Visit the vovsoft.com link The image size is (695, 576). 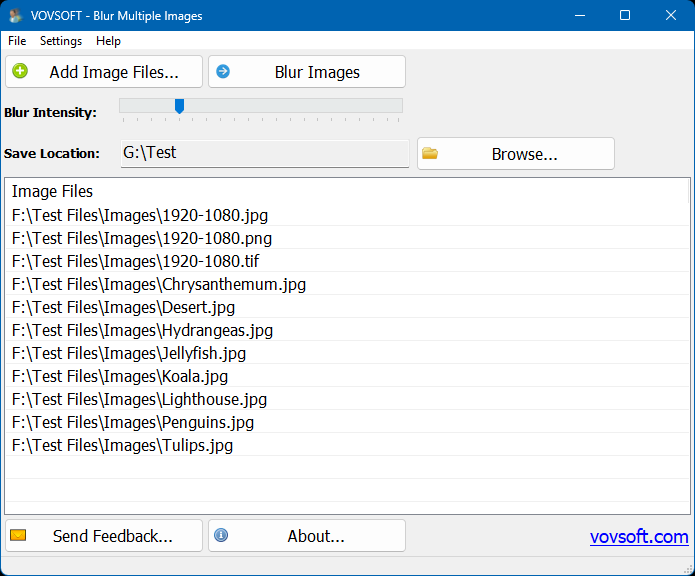[x=639, y=537]
